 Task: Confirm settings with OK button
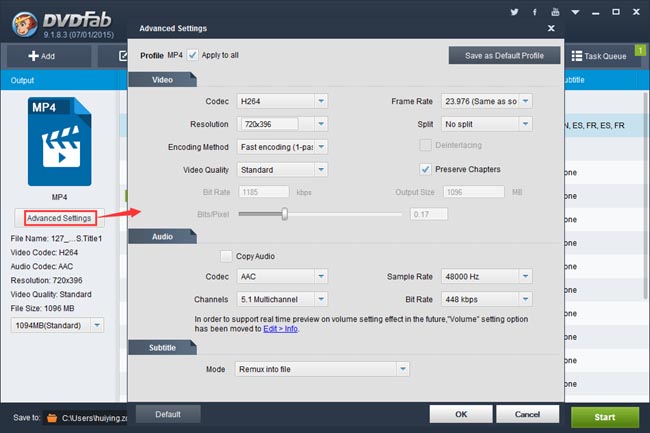tap(461, 414)
